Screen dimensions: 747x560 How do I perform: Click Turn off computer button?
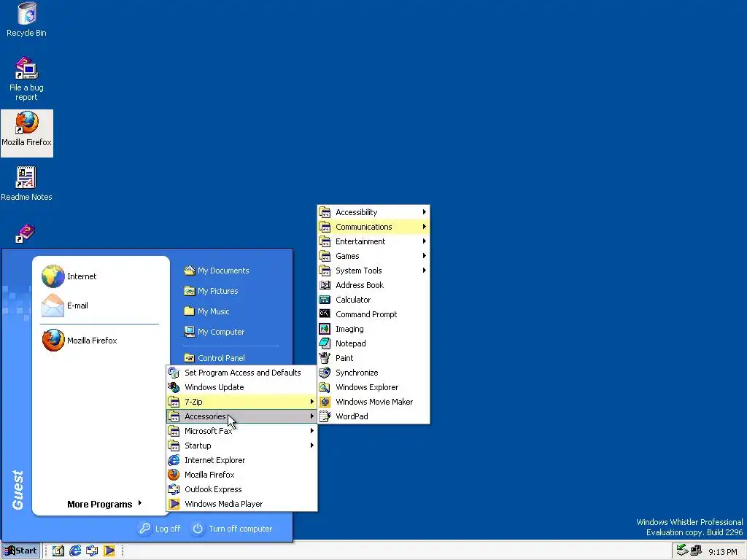tap(233, 529)
